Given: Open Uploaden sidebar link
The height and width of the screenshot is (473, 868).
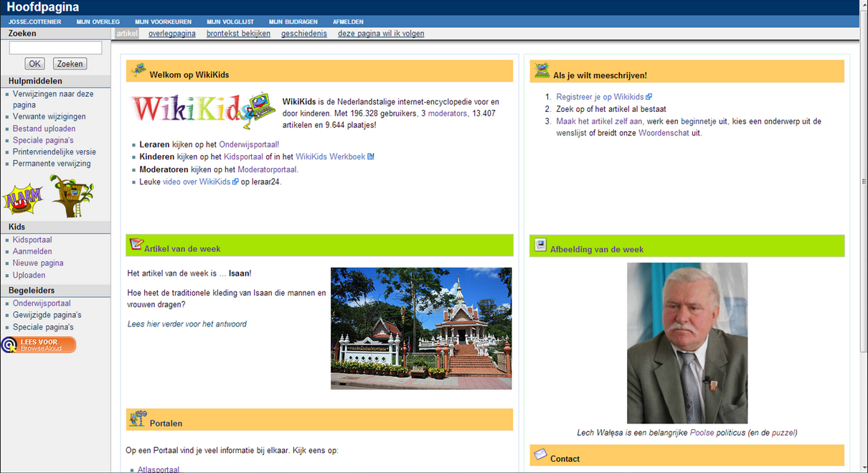Looking at the screenshot, I should (x=29, y=275).
